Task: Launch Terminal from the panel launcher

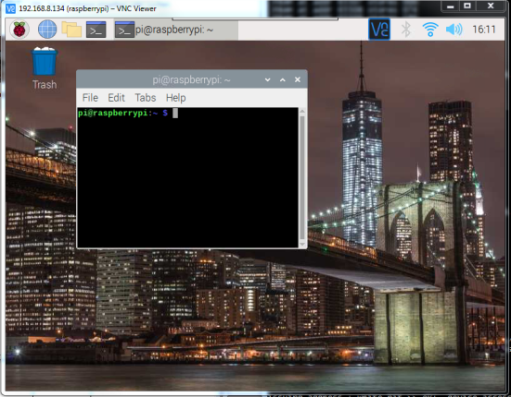Action: (x=96, y=30)
